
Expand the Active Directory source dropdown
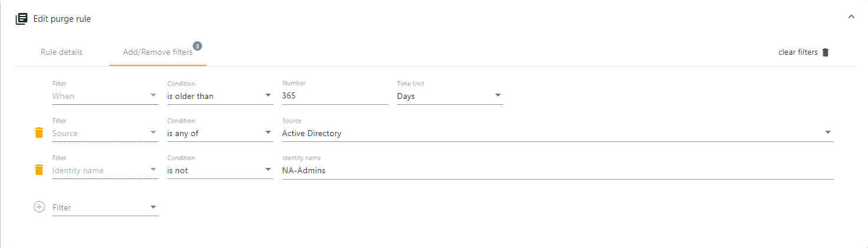click(x=557, y=133)
